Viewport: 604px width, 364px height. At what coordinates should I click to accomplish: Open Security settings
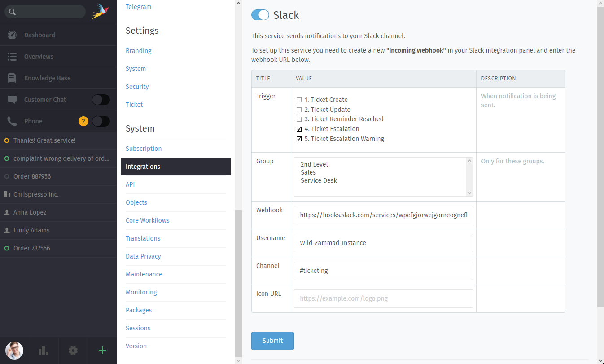[x=137, y=87]
